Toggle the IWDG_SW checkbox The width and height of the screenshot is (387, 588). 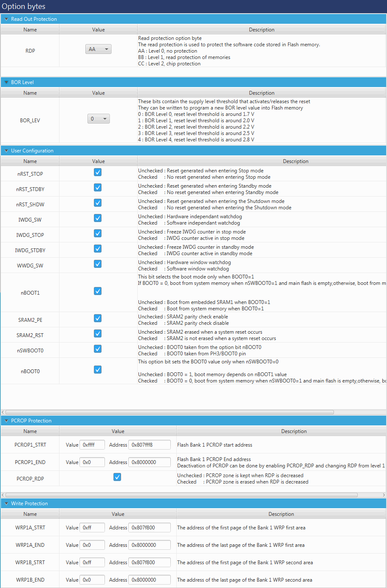(x=98, y=218)
